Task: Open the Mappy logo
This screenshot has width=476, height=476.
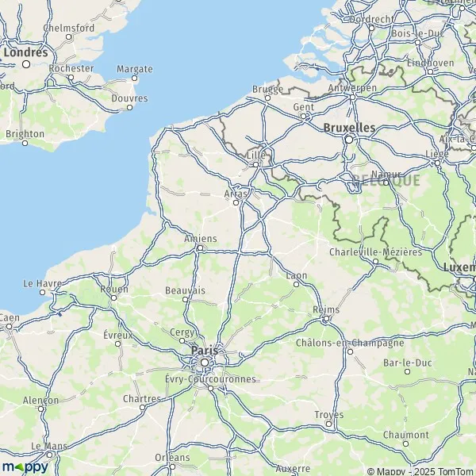Action: 25,467
